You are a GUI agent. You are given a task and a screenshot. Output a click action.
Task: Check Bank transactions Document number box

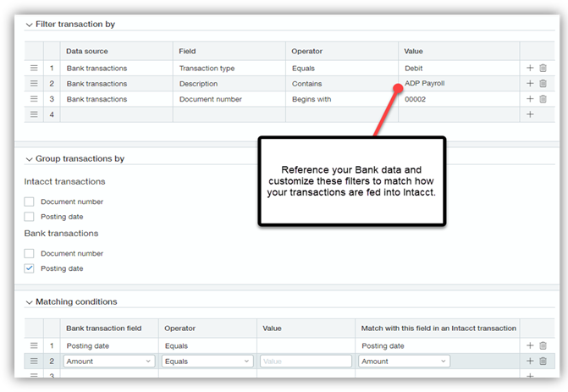(29, 253)
